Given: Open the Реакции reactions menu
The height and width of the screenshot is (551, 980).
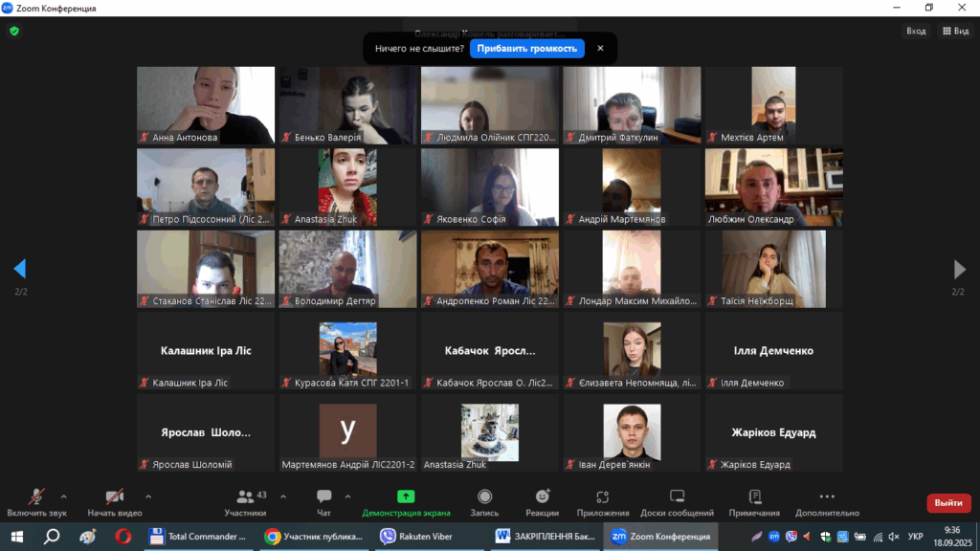Looking at the screenshot, I should (542, 501).
